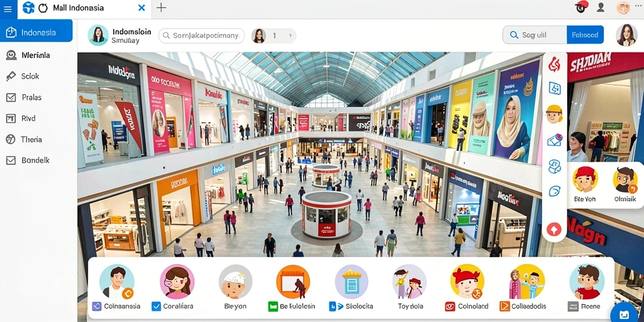Click the red up-arrow button in floating toolbar

point(555,229)
